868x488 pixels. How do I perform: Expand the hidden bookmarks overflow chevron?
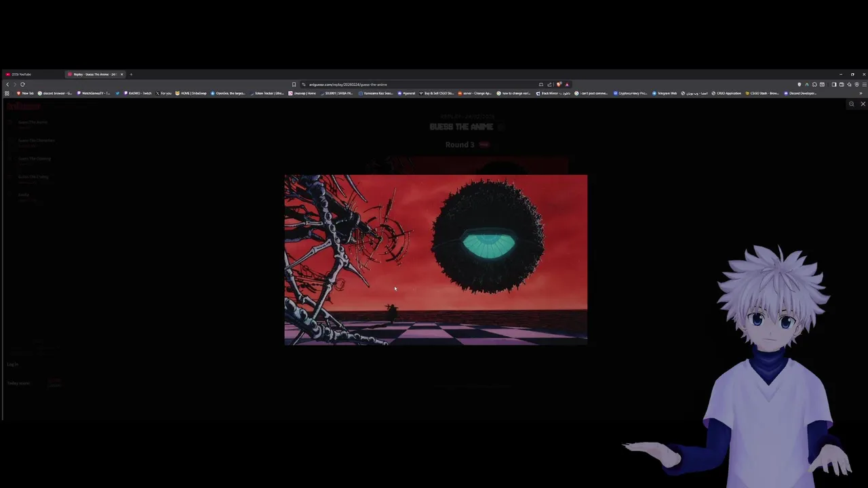(861, 93)
